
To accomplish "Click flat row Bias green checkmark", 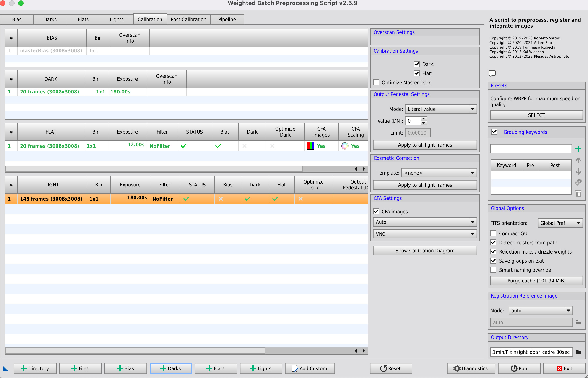I will tap(218, 146).
